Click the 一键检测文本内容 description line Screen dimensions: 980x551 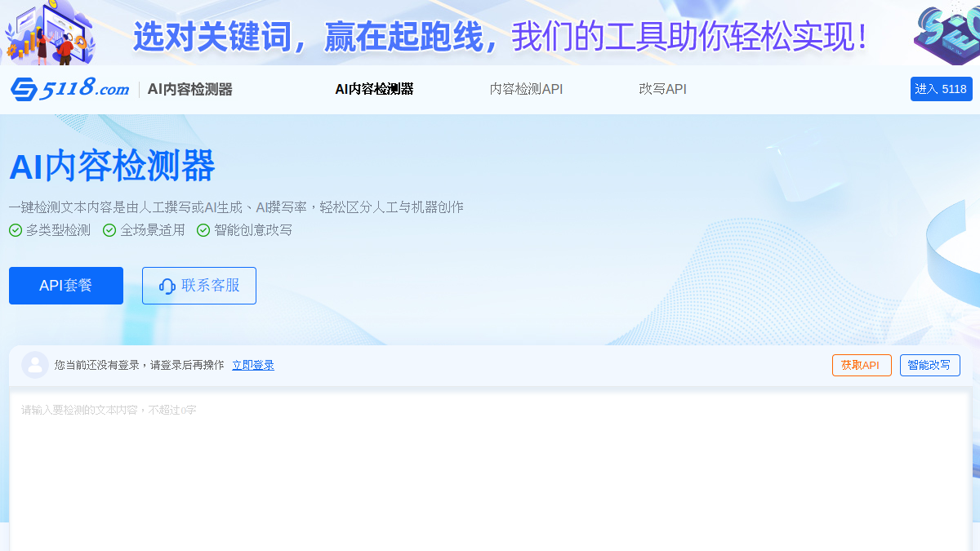236,207
